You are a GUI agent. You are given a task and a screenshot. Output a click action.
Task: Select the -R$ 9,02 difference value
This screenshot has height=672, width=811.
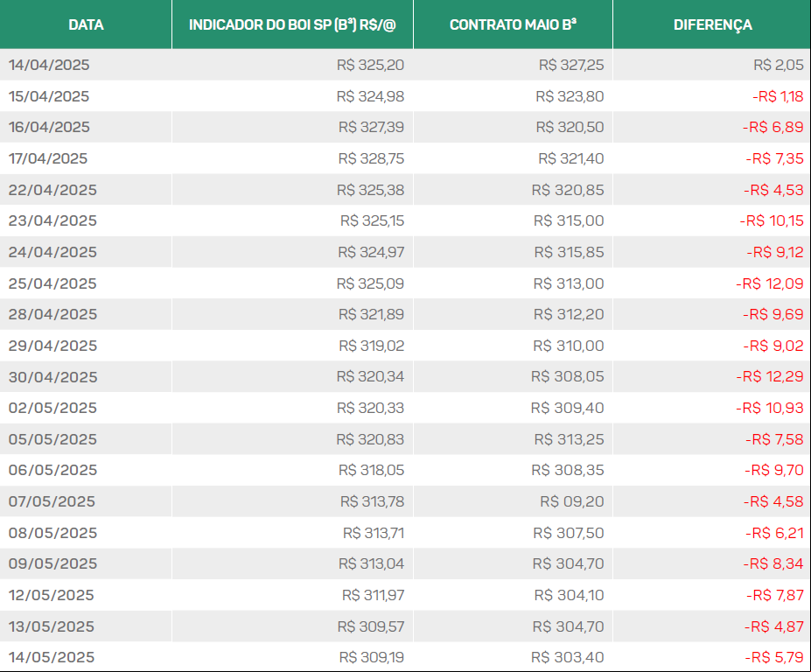click(x=773, y=346)
